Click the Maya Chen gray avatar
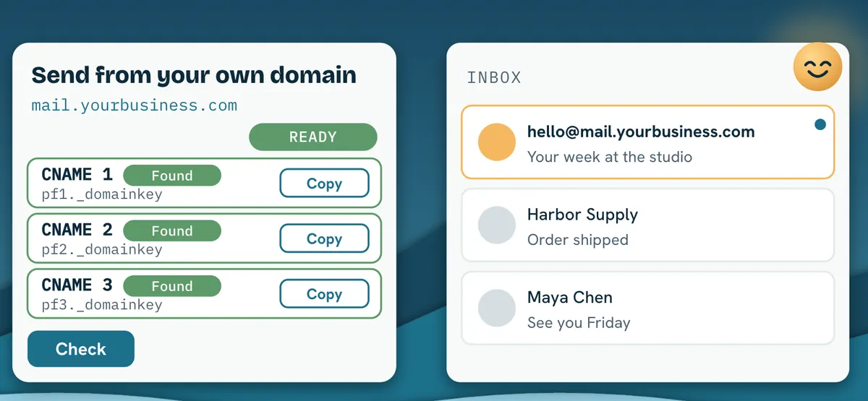868x401 pixels. coord(497,308)
